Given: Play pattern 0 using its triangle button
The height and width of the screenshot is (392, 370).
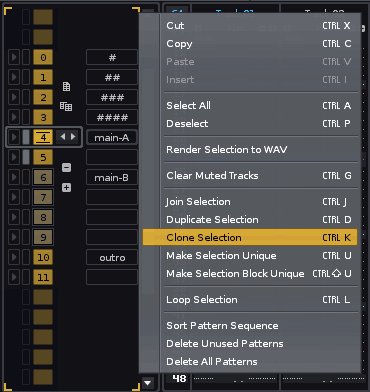Looking at the screenshot, I should pos(14,57).
